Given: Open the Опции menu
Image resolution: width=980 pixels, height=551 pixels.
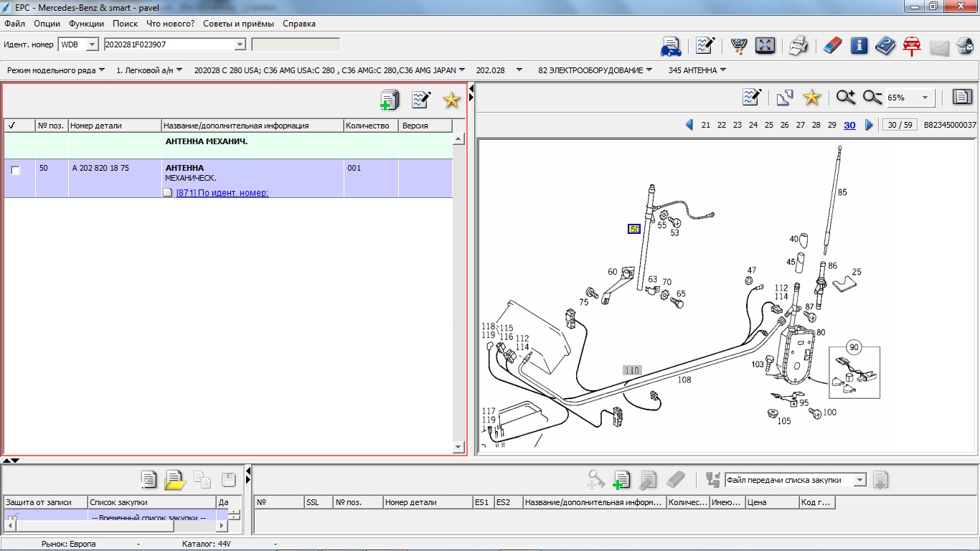Looking at the screenshot, I should pyautogui.click(x=47, y=24).
